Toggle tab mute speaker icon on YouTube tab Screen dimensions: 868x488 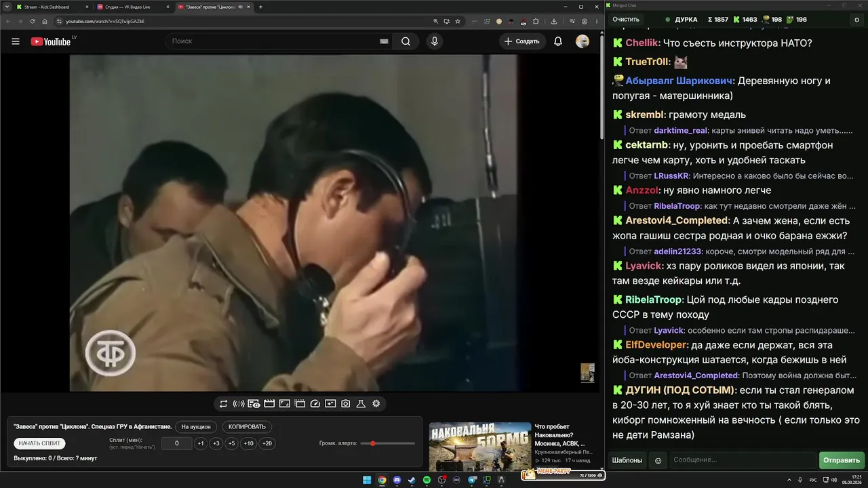(240, 7)
